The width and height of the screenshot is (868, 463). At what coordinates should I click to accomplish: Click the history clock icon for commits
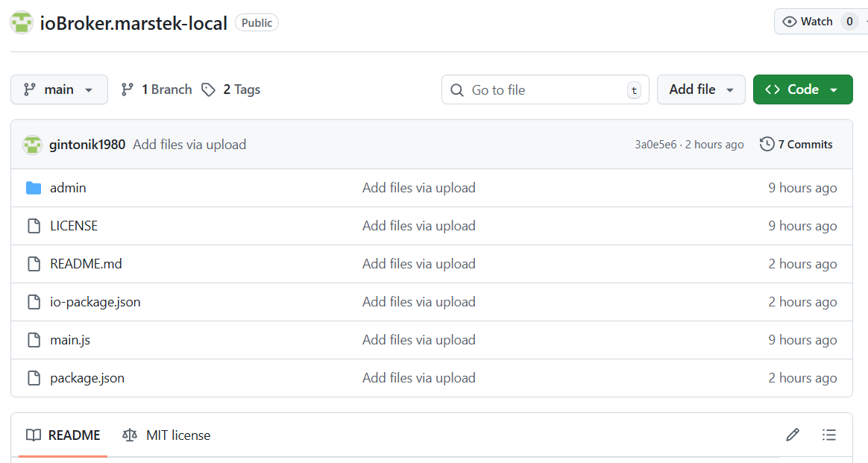pos(767,145)
